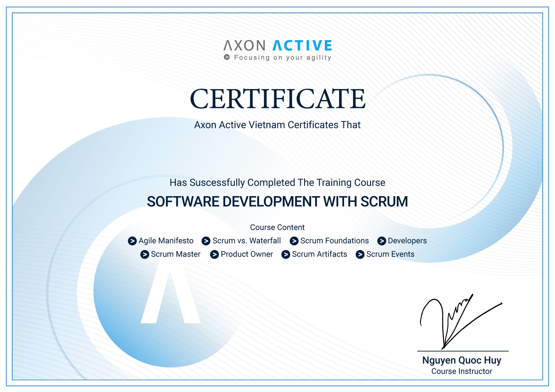Viewport: 555px width, 392px height.
Task: Click the arrow bullet before Scrum vs. Waterfall
Action: coord(206,241)
